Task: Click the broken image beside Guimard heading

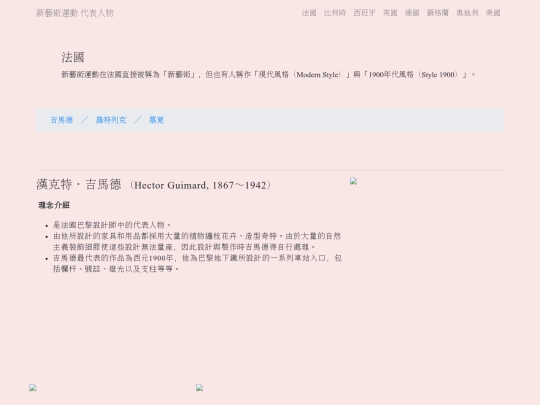Action: [353, 181]
